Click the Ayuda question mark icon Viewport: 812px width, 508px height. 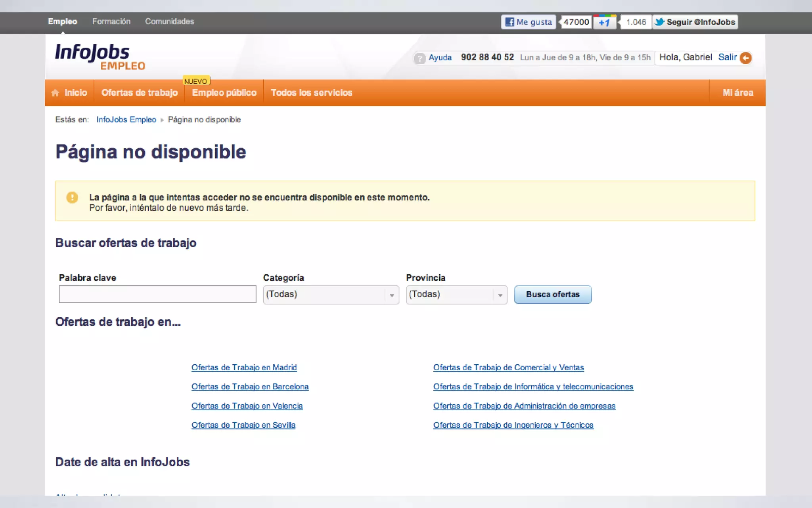pyautogui.click(x=419, y=58)
